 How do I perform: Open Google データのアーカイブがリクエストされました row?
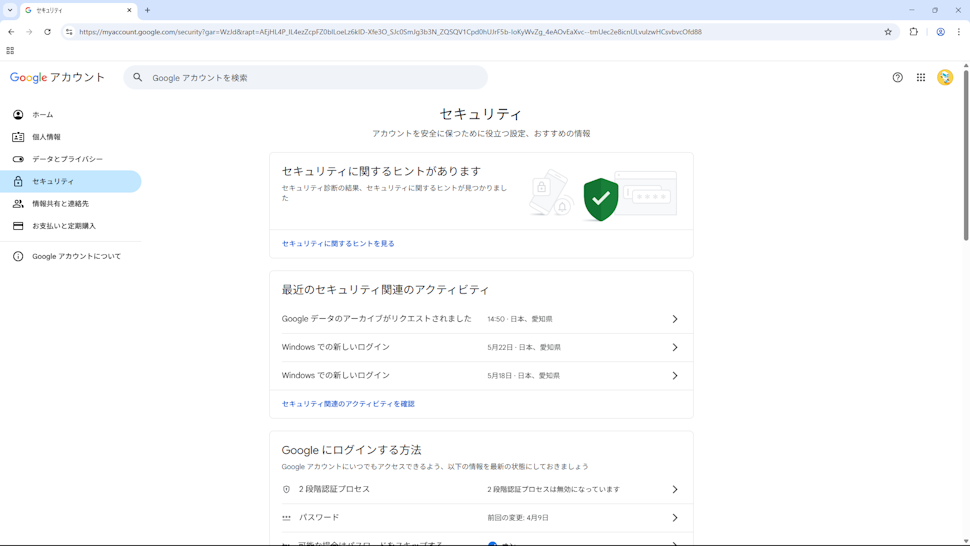(x=481, y=319)
